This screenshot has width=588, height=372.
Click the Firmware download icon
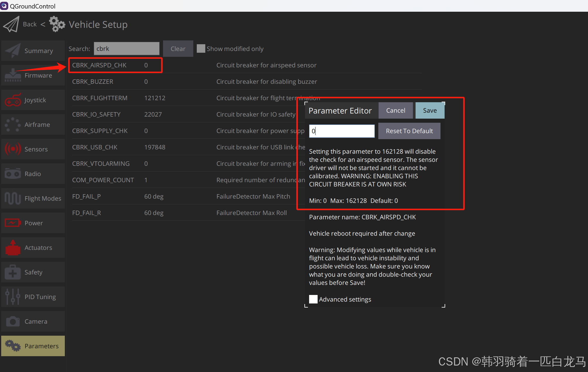pos(13,75)
